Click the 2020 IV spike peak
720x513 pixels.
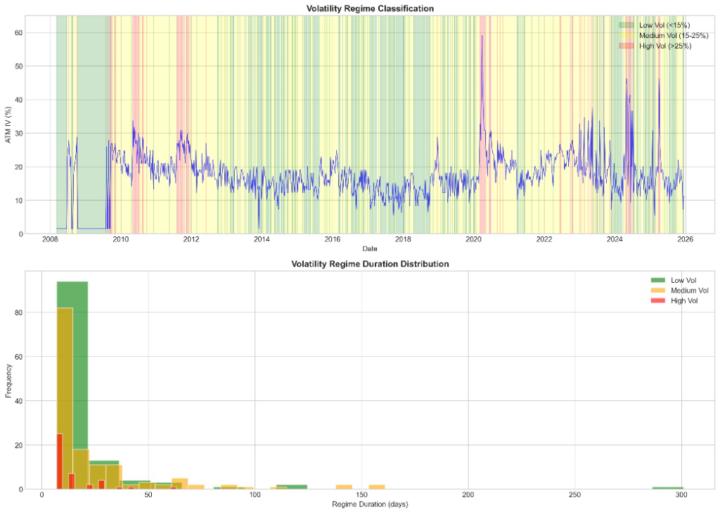(x=482, y=36)
